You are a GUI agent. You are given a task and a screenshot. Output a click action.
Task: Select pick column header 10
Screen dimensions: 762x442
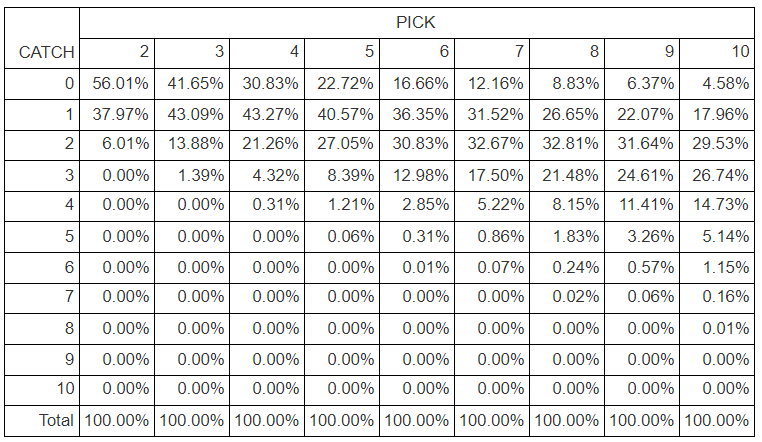click(717, 53)
